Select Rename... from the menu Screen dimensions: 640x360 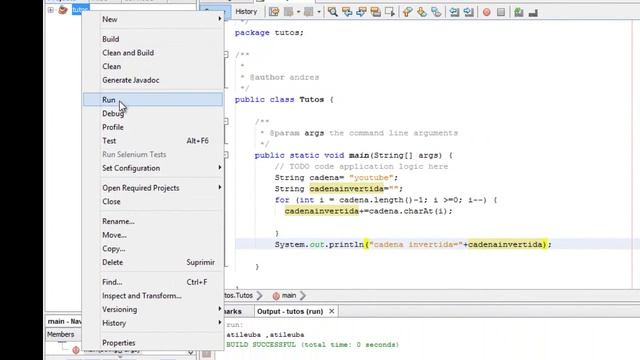(x=153, y=221)
